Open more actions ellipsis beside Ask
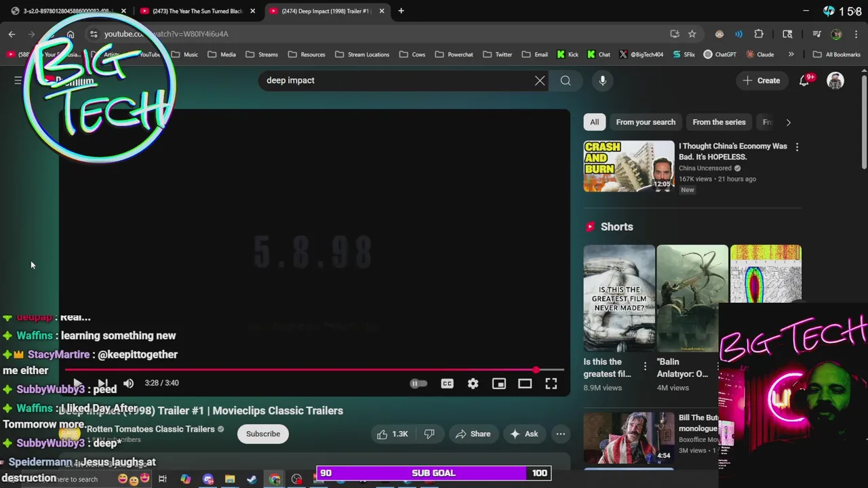868x488 pixels. (x=561, y=434)
